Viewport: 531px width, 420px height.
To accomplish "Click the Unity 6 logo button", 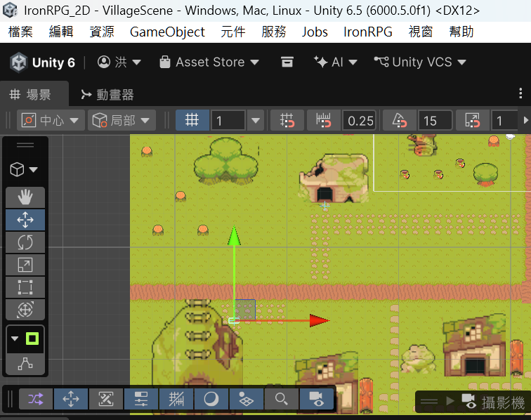I will (x=42, y=63).
